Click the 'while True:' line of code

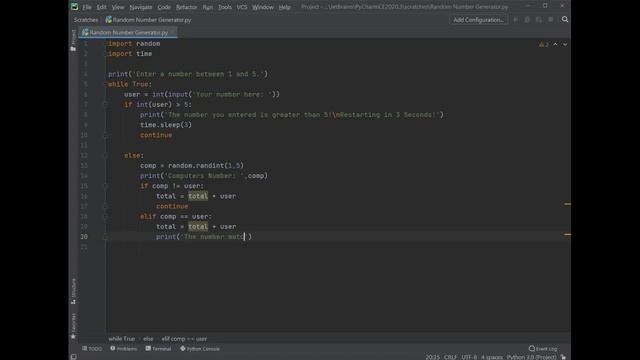click(130, 84)
